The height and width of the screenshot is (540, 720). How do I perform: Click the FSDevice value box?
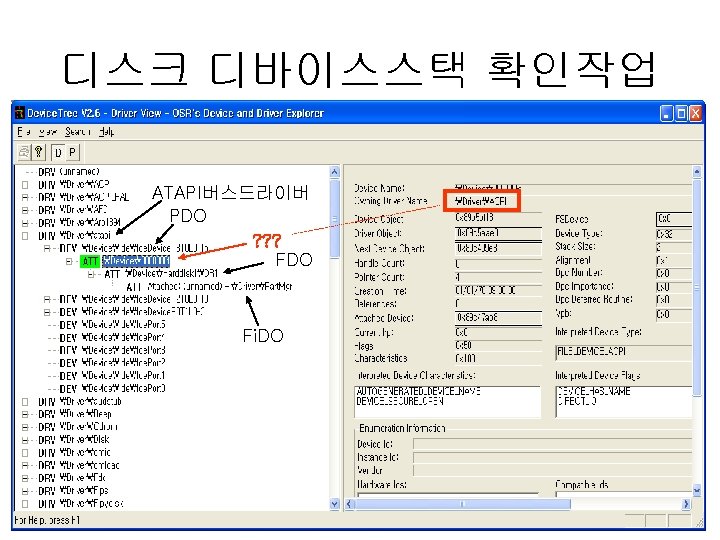click(x=674, y=219)
